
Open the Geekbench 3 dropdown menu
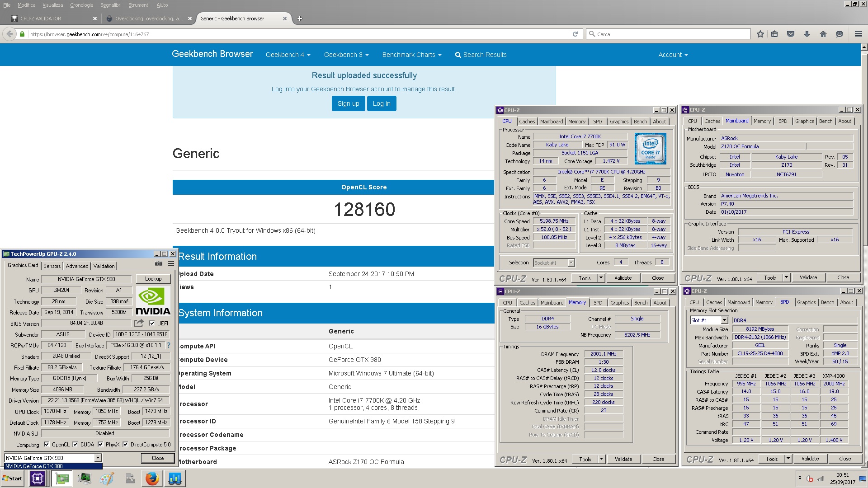(x=346, y=55)
